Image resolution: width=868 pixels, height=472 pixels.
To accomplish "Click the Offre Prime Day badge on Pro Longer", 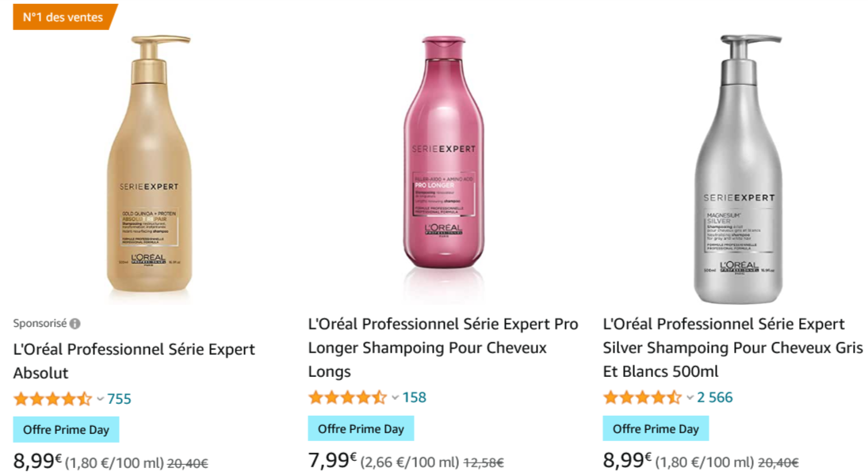I will (x=361, y=428).
